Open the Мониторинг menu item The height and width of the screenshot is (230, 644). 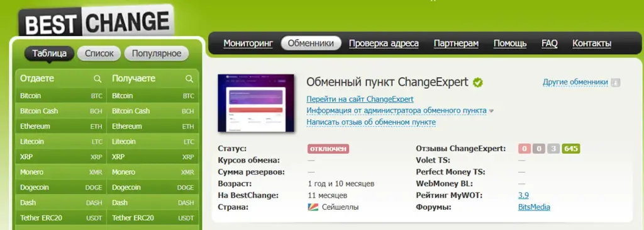point(248,43)
